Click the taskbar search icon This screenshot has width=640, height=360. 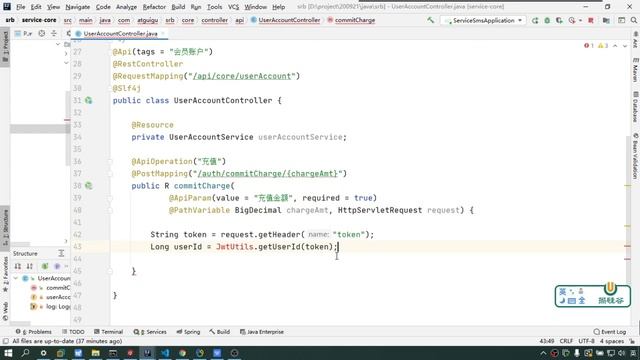point(25,353)
